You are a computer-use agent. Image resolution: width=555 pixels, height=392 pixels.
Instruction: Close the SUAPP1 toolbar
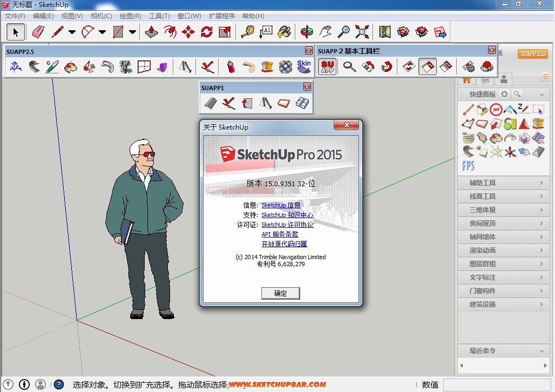(x=307, y=87)
